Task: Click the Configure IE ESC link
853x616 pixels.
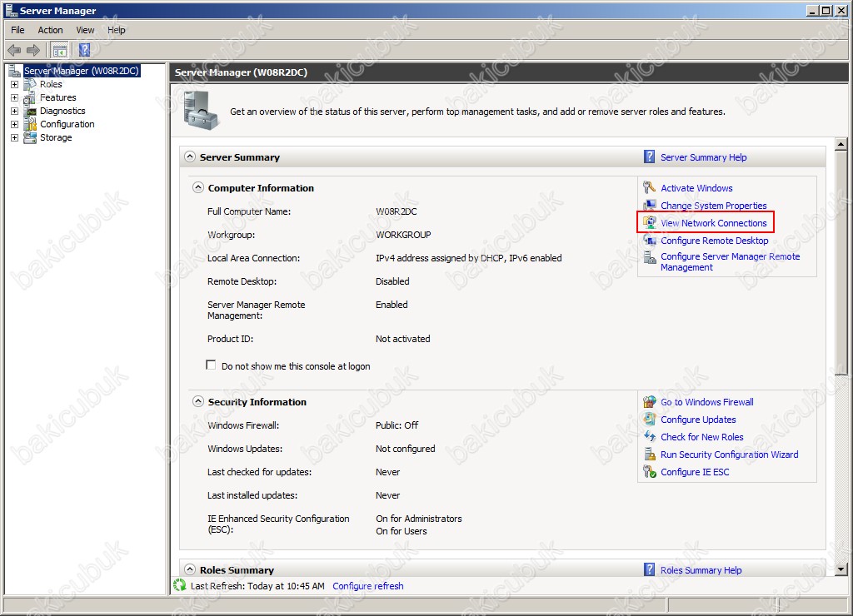Action: coord(695,472)
